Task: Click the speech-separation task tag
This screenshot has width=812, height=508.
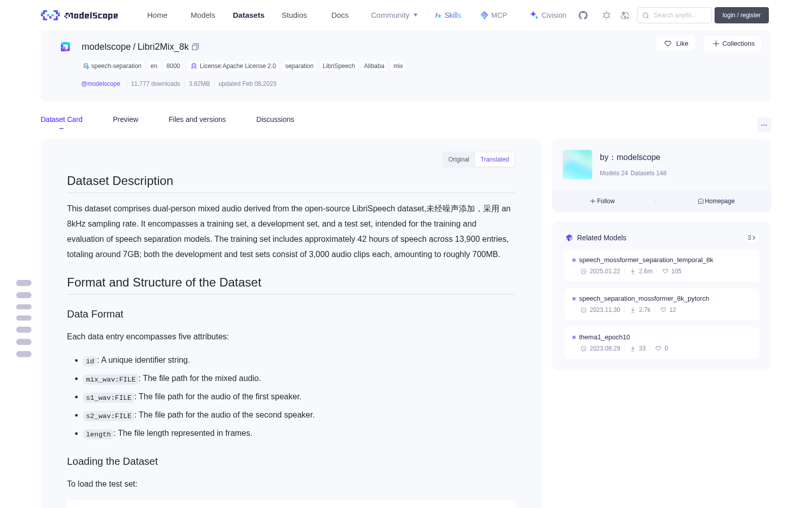Action: [x=113, y=66]
